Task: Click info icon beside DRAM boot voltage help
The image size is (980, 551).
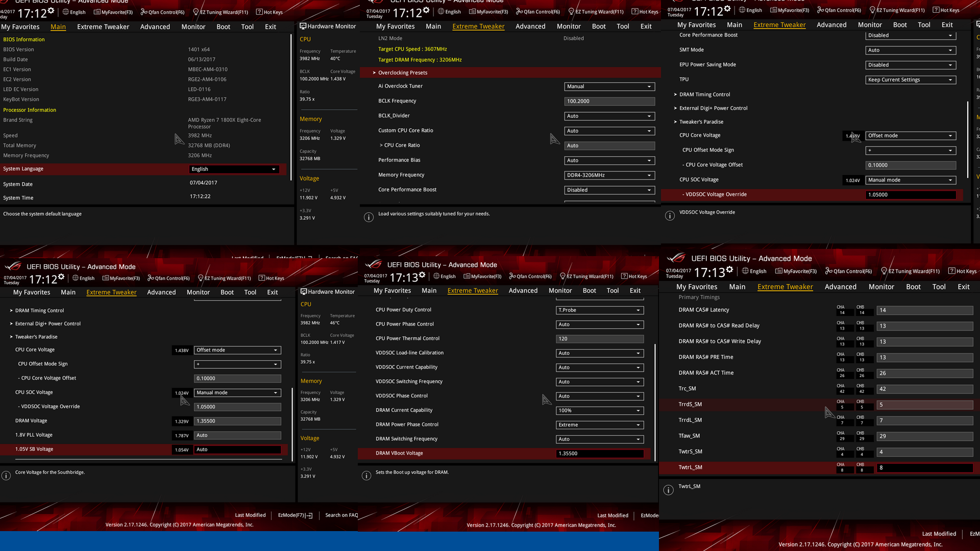Action: pyautogui.click(x=366, y=475)
